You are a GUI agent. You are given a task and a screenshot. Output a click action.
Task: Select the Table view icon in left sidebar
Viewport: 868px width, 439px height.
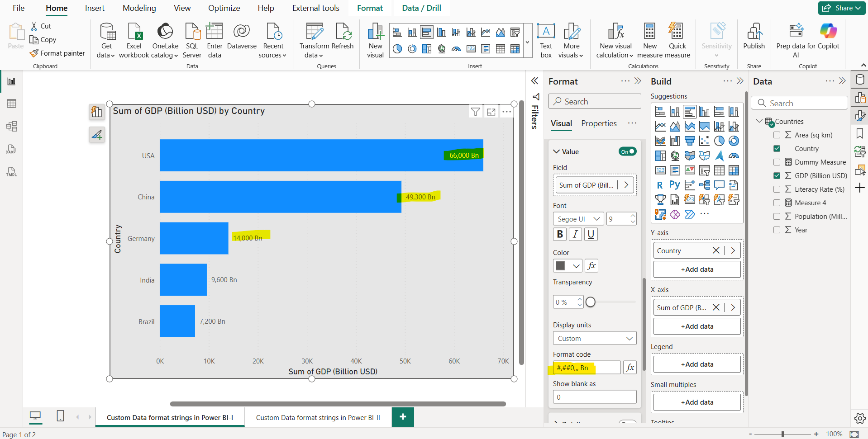(x=11, y=104)
